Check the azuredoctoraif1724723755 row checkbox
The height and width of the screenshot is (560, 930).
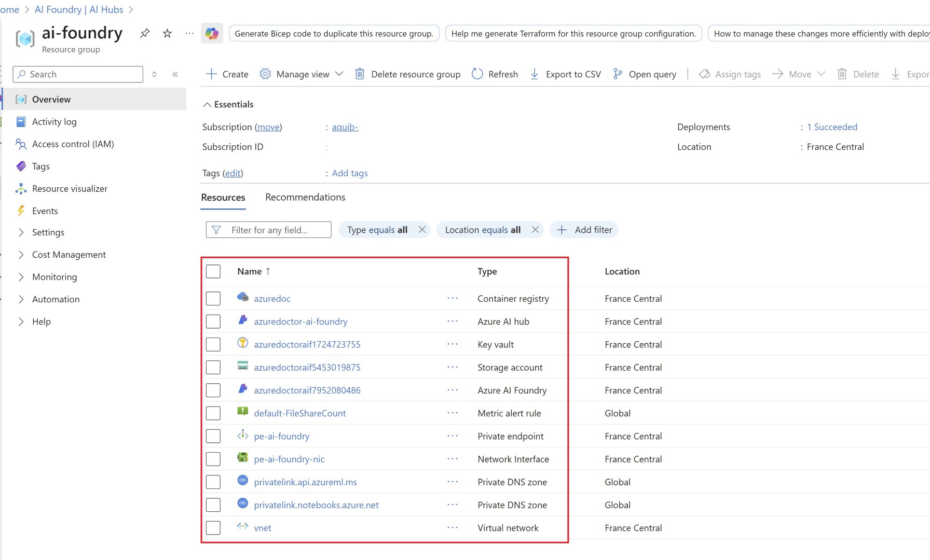pyautogui.click(x=213, y=344)
